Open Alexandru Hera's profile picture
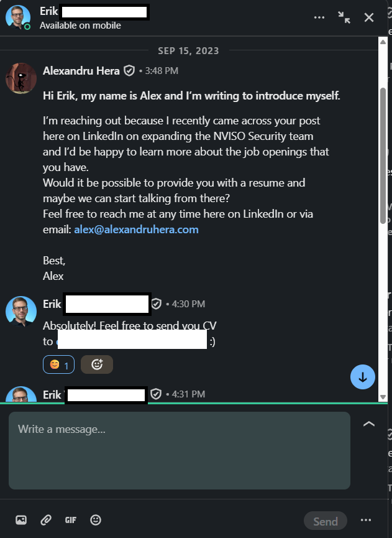Image resolution: width=392 pixels, height=538 pixels. (21, 78)
